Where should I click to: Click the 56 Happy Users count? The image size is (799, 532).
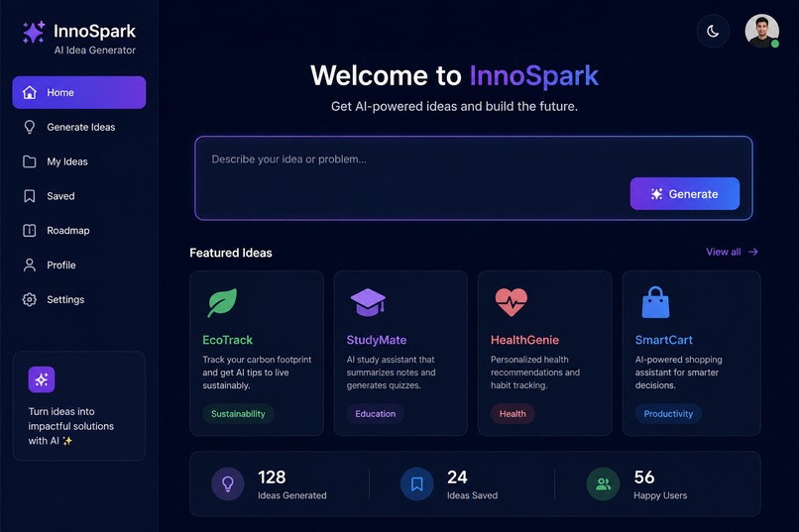644,478
